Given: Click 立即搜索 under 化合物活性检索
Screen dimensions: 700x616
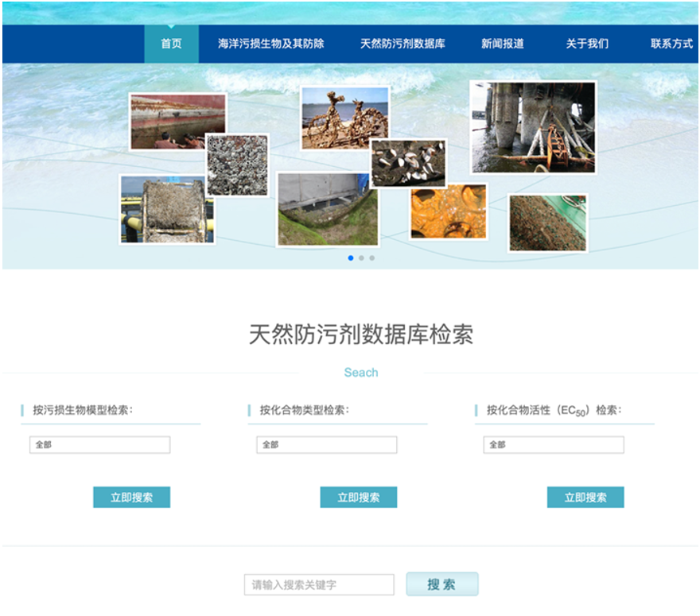Looking at the screenshot, I should point(585,498).
